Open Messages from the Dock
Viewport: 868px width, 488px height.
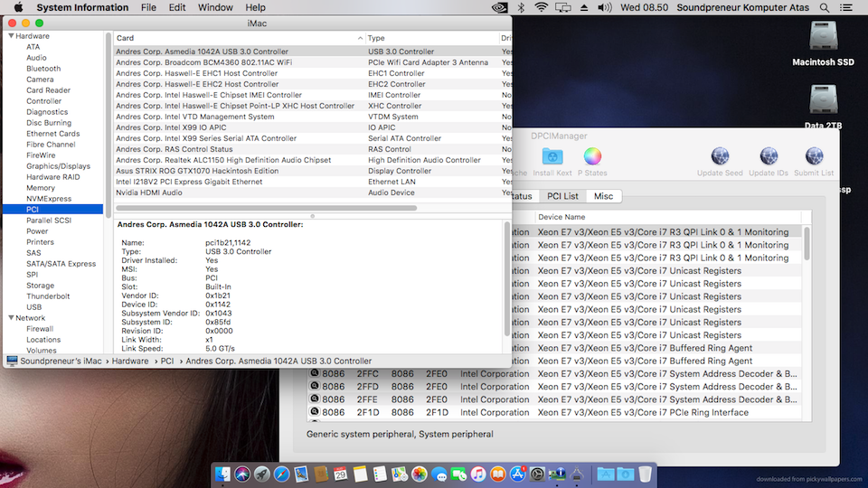439,474
